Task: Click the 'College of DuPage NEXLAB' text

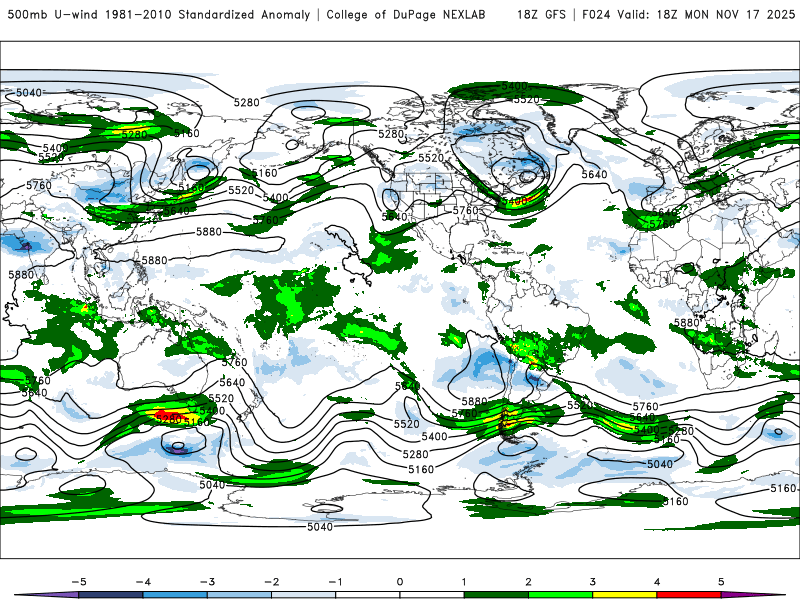Action: click(406, 15)
